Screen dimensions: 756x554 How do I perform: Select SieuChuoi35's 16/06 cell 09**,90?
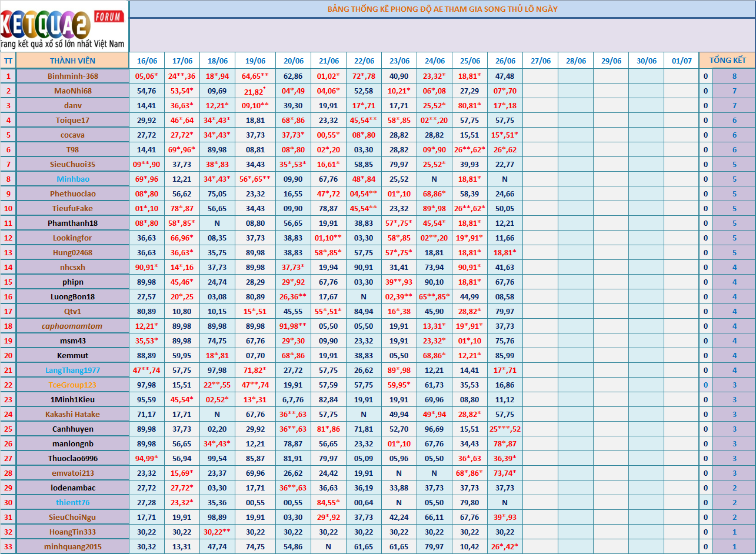pyautogui.click(x=146, y=164)
